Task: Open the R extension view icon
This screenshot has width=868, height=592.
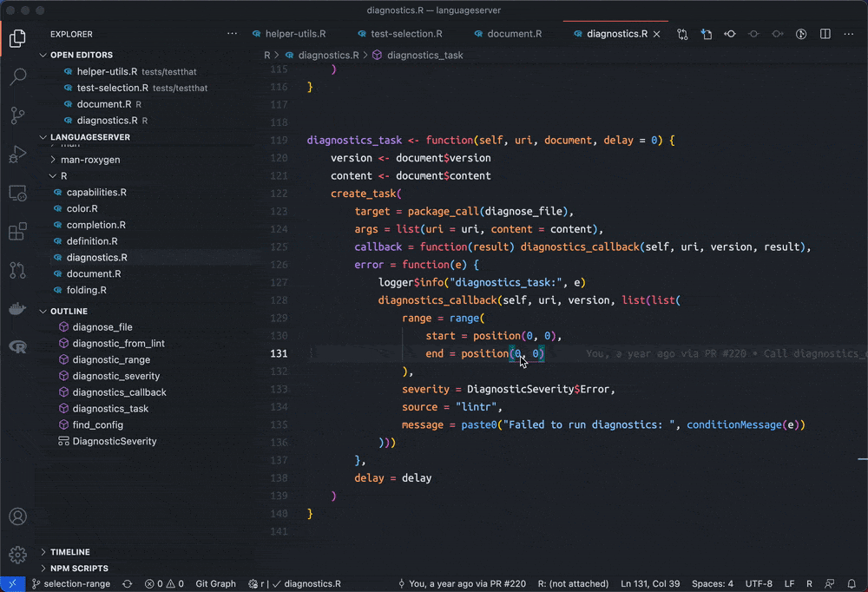Action: [x=17, y=347]
